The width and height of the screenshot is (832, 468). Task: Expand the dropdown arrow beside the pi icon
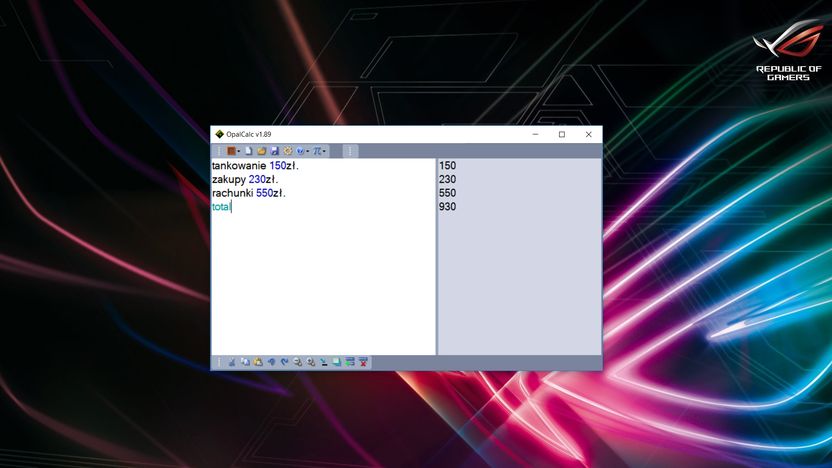324,151
